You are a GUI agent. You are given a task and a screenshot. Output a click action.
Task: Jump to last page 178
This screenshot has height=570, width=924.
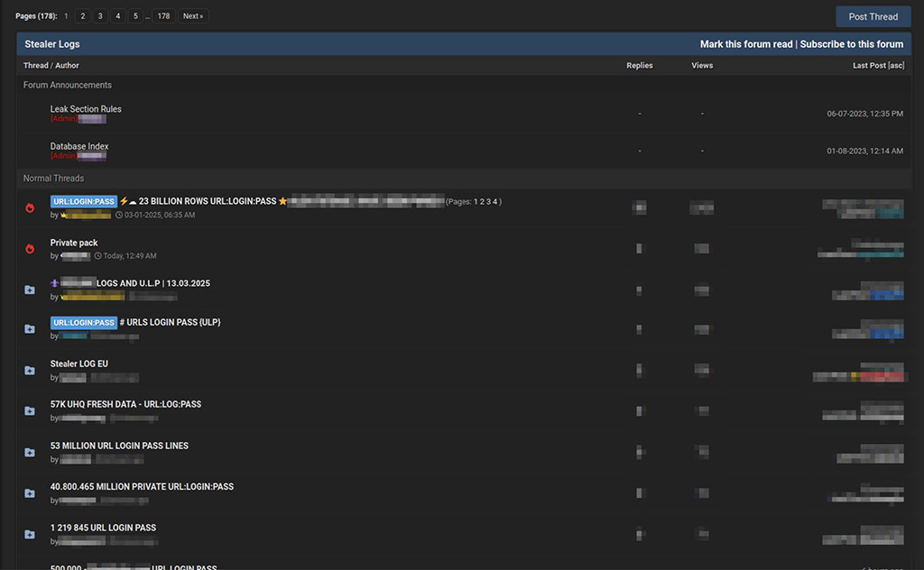coord(162,16)
